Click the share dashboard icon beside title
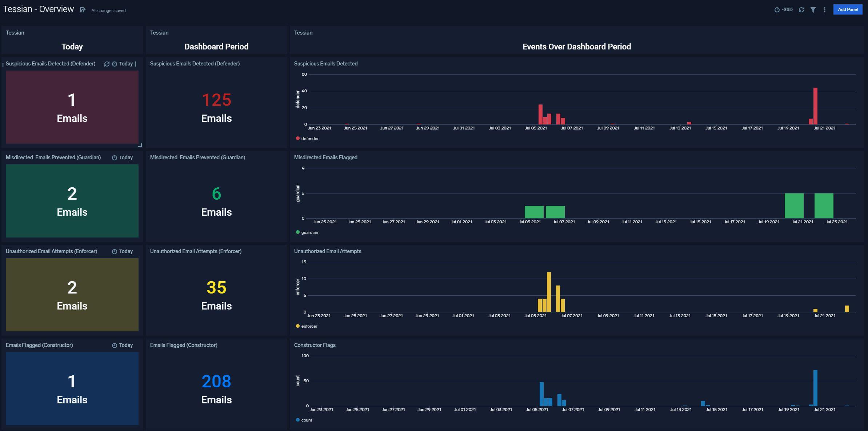Viewport: 868px width, 431px height. point(83,10)
